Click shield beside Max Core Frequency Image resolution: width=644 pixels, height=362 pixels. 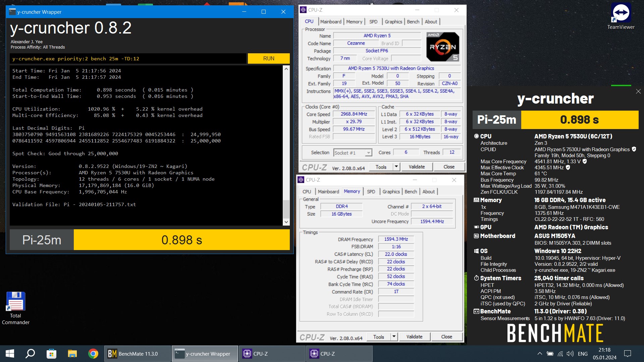pyautogui.click(x=585, y=161)
